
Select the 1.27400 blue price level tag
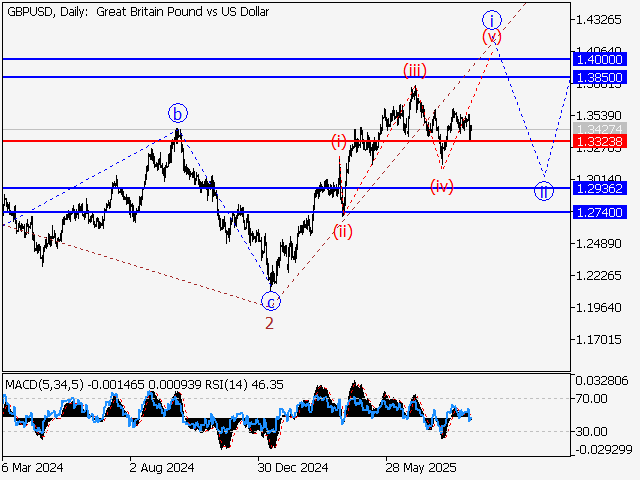[600, 212]
